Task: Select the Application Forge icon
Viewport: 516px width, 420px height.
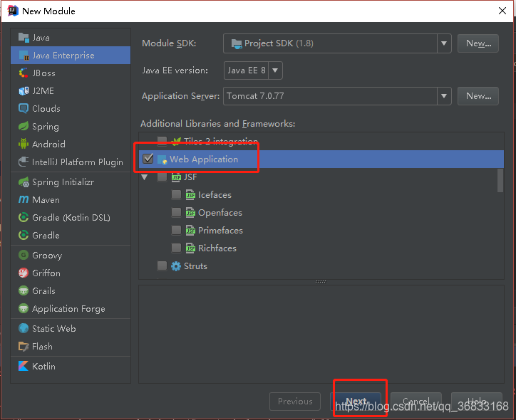Action: (24, 308)
